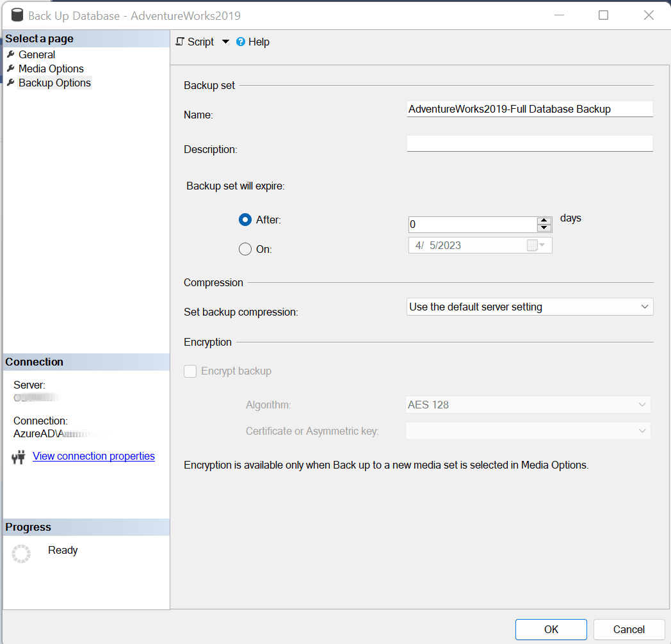Open the Script dropdown arrow
The height and width of the screenshot is (644, 671).
(225, 42)
